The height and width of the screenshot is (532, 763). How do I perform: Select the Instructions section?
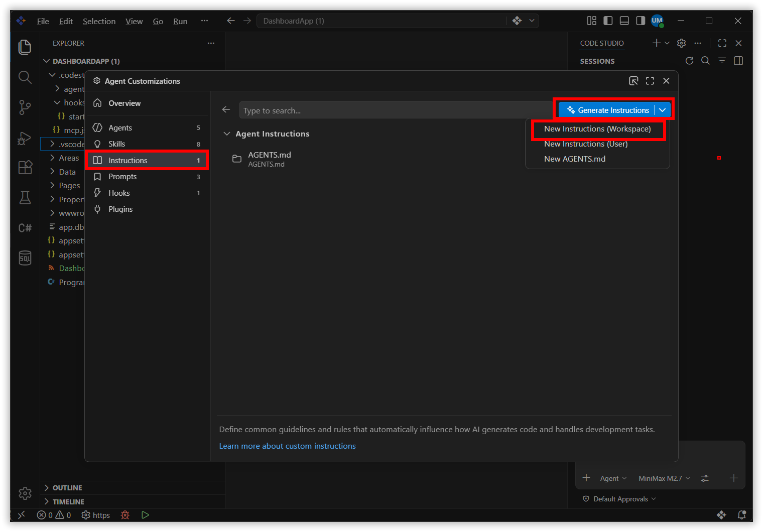(147, 161)
